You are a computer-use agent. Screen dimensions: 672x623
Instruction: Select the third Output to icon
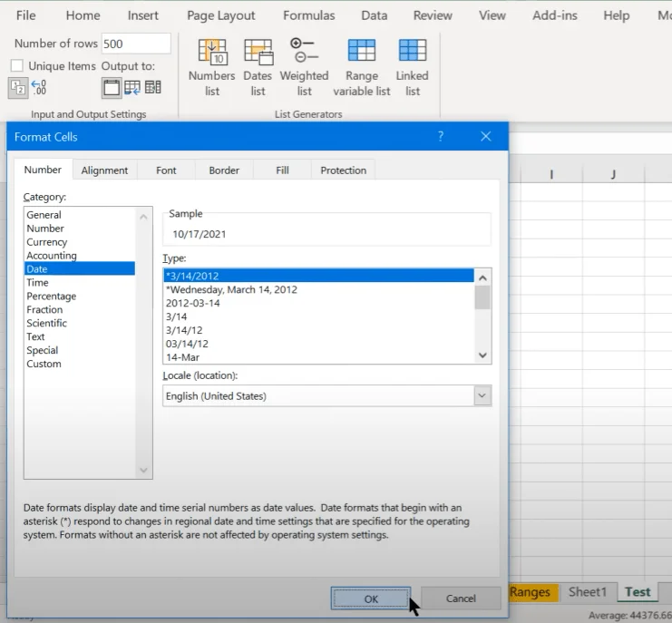point(153,87)
